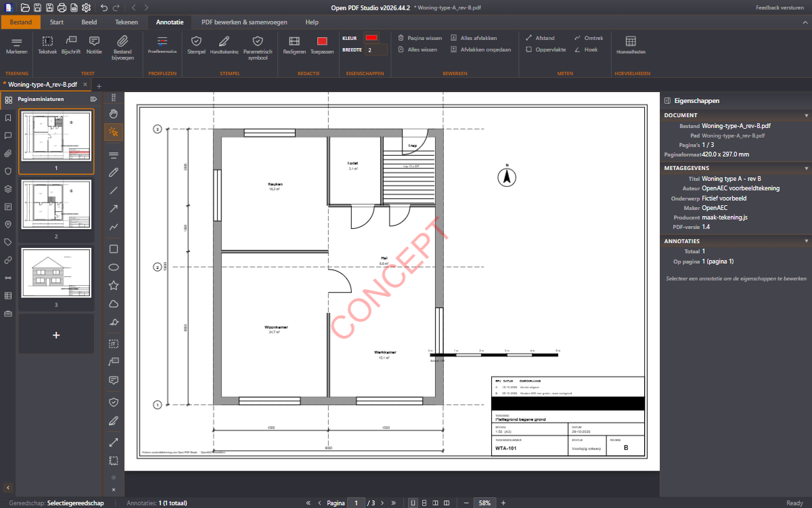
Task: Apply redactions with Toepassen
Action: click(322, 46)
